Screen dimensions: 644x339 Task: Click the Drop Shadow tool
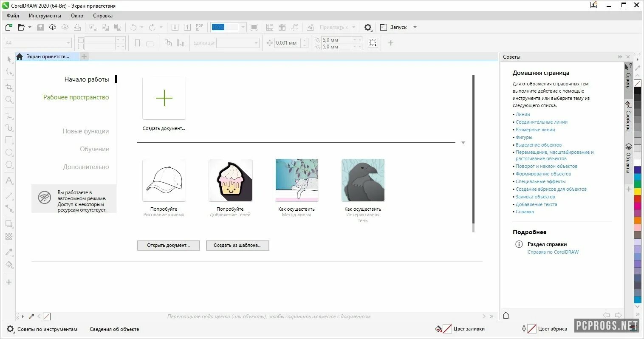tap(9, 224)
